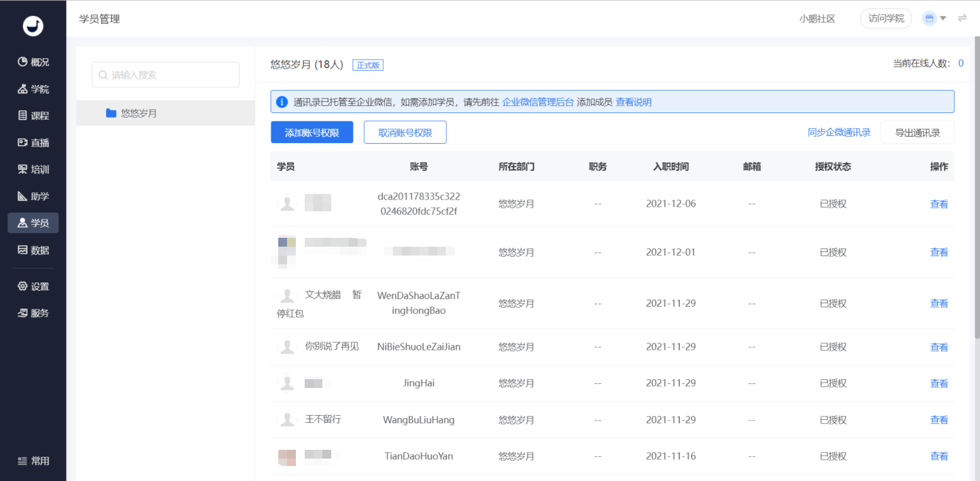Open the 查看说明 link

(x=634, y=102)
